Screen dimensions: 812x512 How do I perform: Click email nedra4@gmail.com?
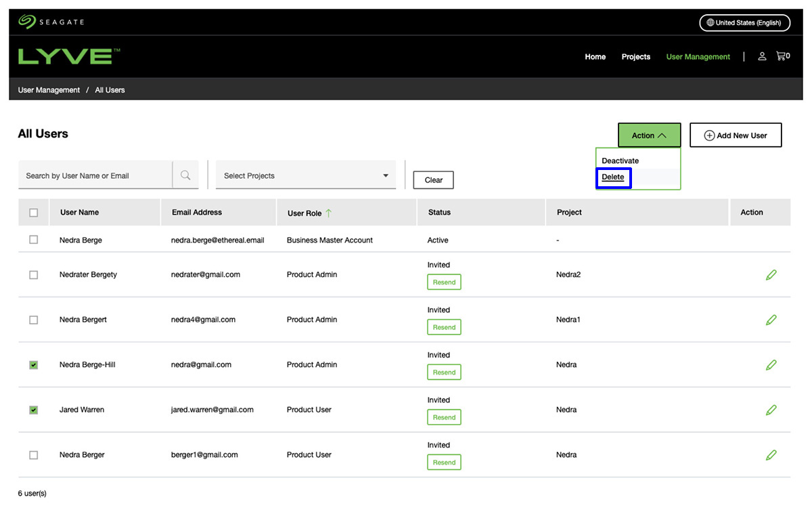click(x=203, y=320)
